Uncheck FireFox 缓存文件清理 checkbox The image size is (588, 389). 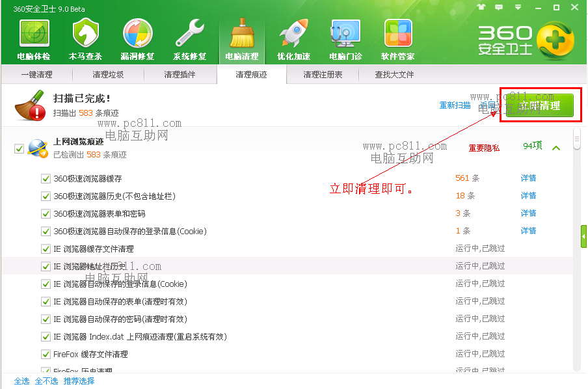point(46,354)
